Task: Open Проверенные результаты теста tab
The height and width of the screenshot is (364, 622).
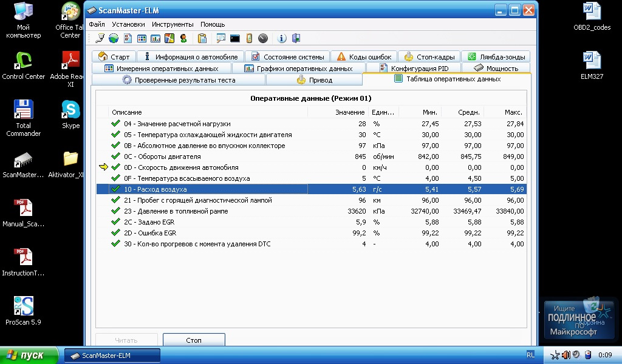Action: click(x=179, y=79)
